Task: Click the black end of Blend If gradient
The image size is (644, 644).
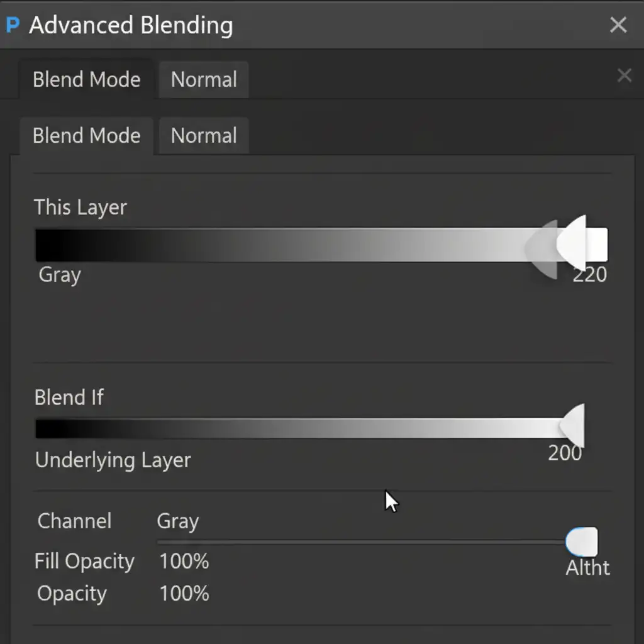Action: click(45, 429)
